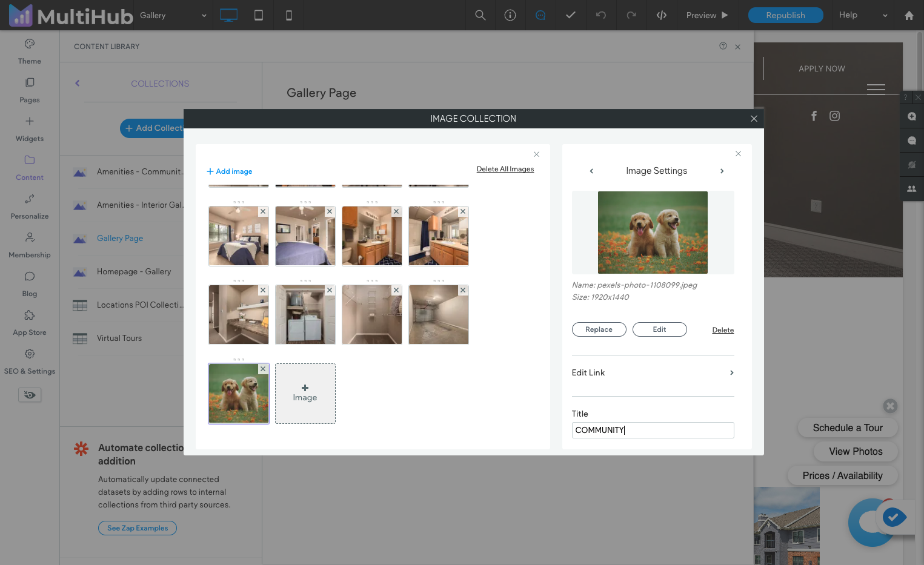Click the redo arrow icon
This screenshot has width=924, height=565.
pyautogui.click(x=631, y=15)
